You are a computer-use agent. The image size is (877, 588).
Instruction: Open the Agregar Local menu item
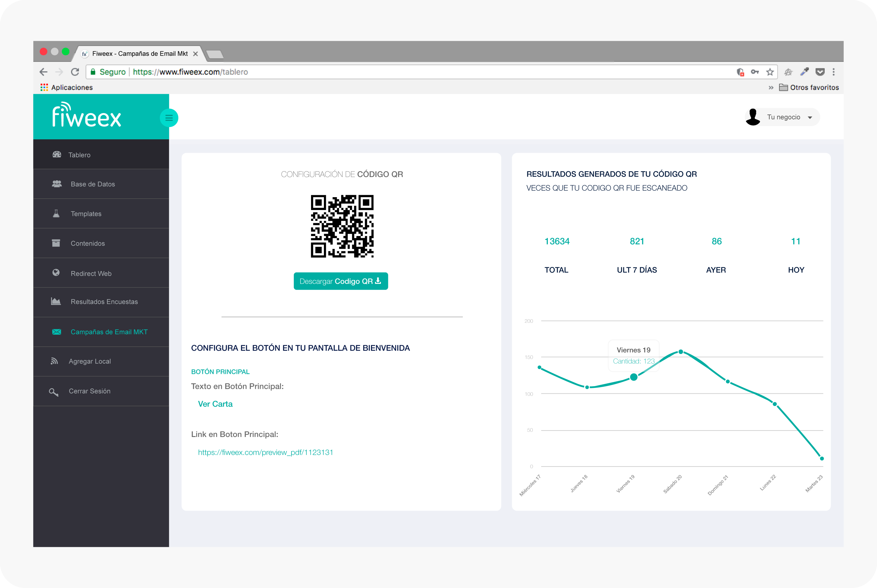click(x=101, y=362)
